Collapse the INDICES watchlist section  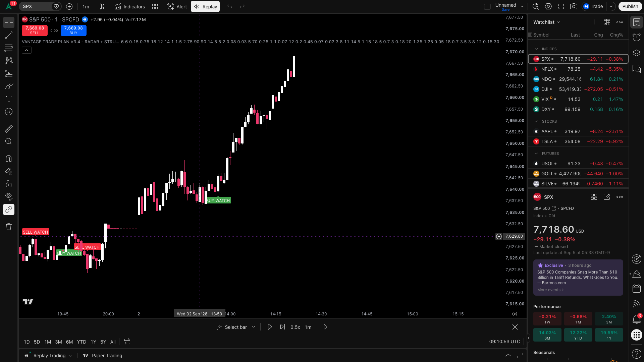coord(536,49)
